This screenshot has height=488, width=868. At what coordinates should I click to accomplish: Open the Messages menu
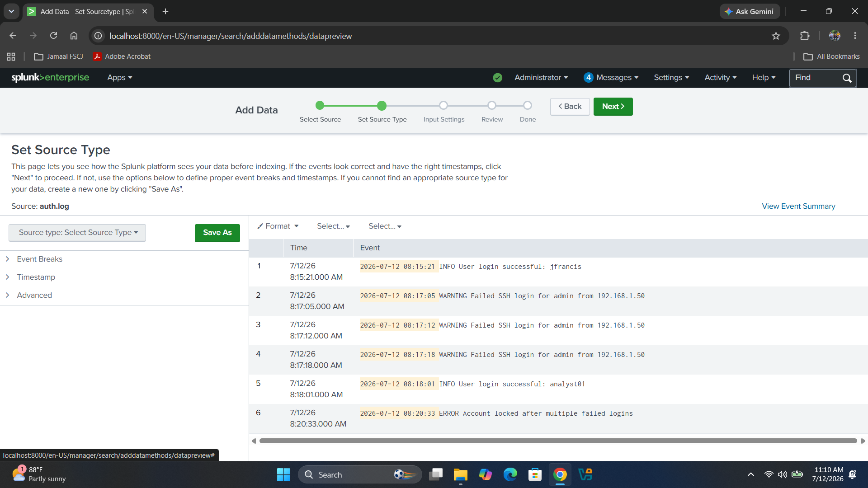pyautogui.click(x=611, y=78)
